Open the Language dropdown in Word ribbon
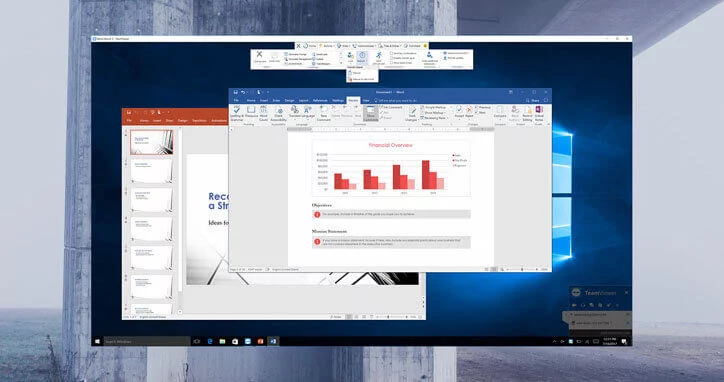The width and height of the screenshot is (724, 382). pos(308,113)
